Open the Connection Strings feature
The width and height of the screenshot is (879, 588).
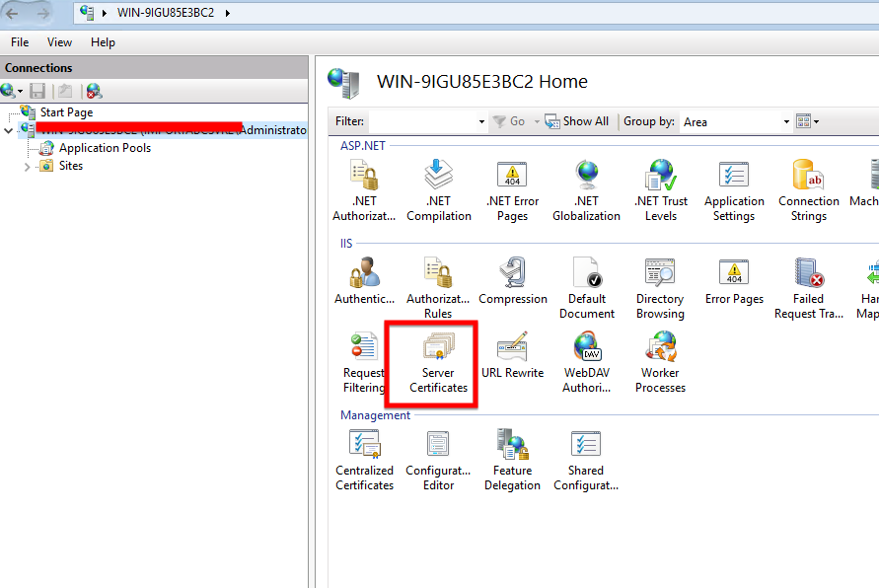[x=808, y=188]
